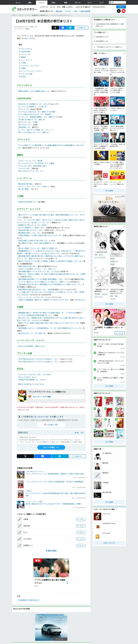The width and height of the screenshot is (138, 644).
Task: Click the Comic Natalie logo
Action: tap(25, 9)
